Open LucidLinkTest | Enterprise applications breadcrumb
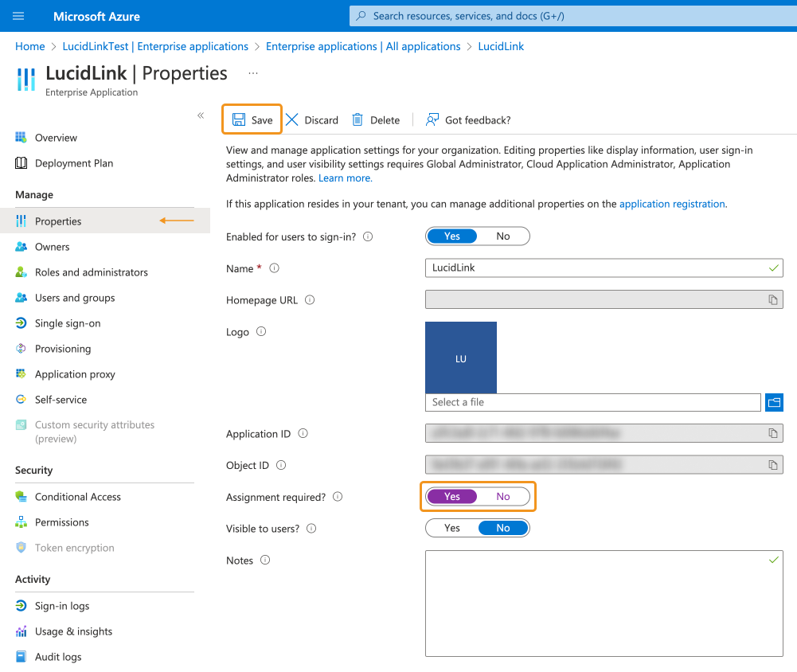Screen dimensions: 797x672 point(155,46)
